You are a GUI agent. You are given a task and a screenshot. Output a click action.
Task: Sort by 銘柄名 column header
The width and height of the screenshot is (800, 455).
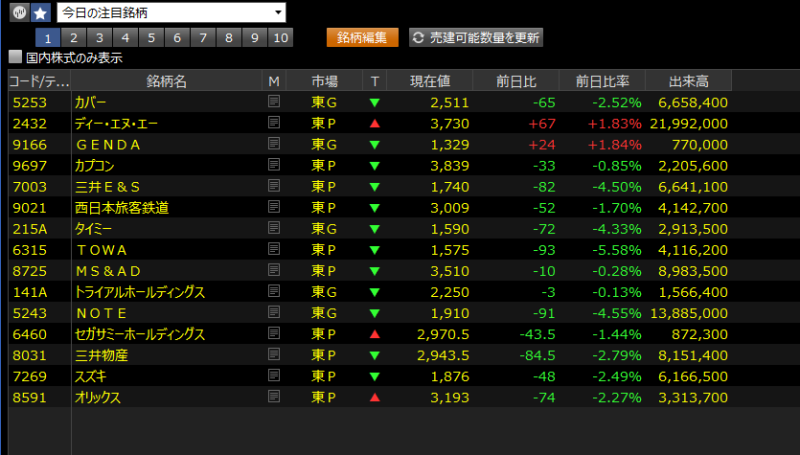[x=166, y=81]
